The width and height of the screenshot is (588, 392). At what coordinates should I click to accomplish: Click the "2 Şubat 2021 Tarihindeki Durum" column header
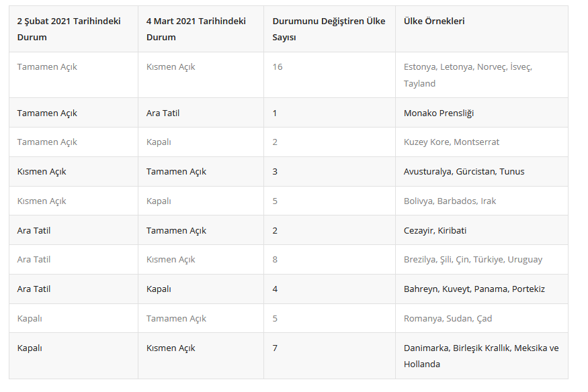coord(69,29)
